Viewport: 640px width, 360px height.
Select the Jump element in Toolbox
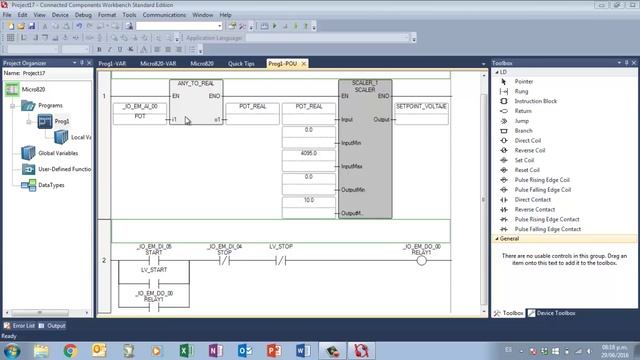click(x=522, y=121)
